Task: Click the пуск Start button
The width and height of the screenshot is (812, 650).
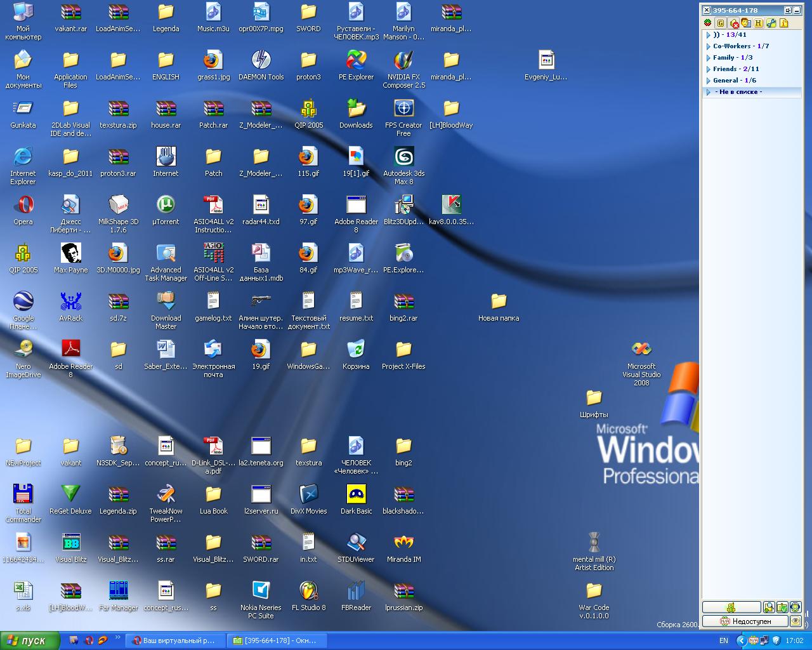Action: click(x=30, y=640)
